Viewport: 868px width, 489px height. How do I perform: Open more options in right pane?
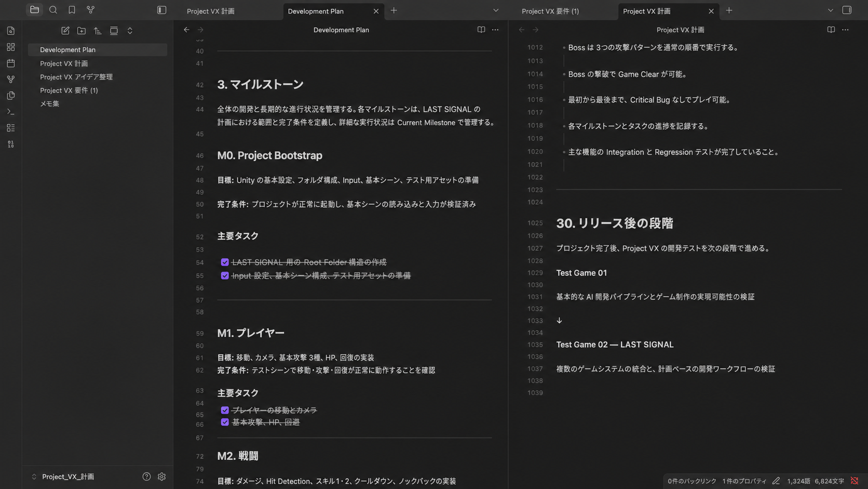[x=845, y=30]
